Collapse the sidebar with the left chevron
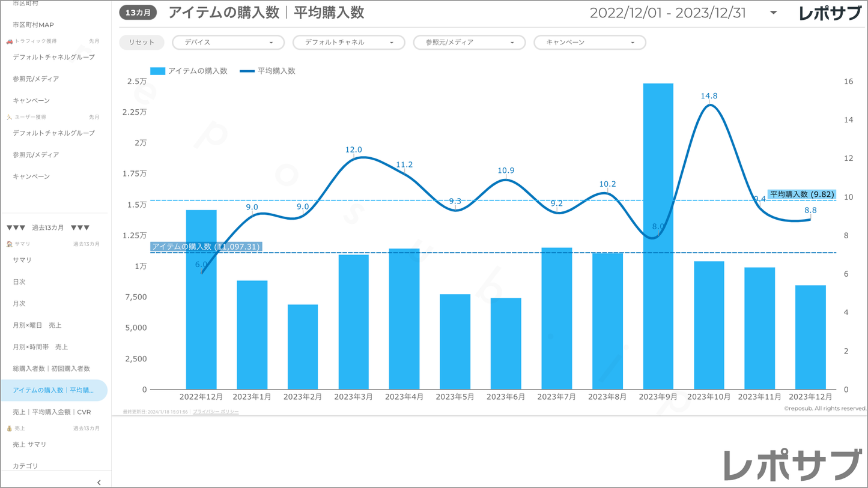This screenshot has width=868, height=488. tap(99, 482)
